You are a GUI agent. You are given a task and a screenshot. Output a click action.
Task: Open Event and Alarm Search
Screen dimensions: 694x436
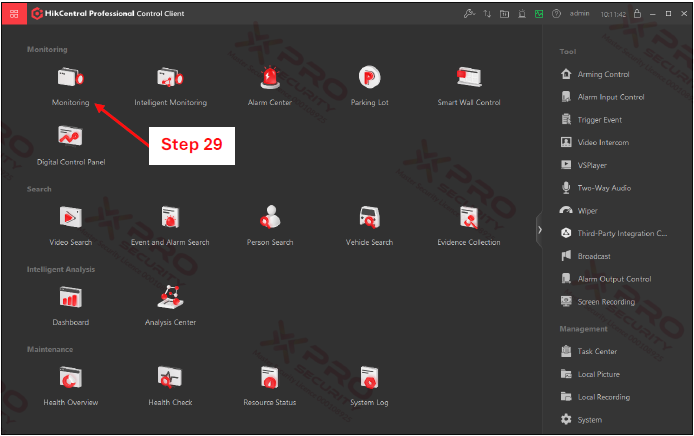coord(170,226)
